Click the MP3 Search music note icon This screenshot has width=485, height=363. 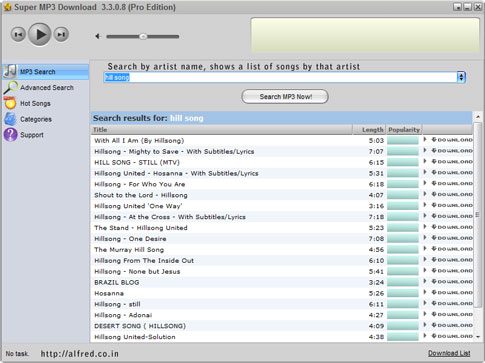tap(10, 71)
